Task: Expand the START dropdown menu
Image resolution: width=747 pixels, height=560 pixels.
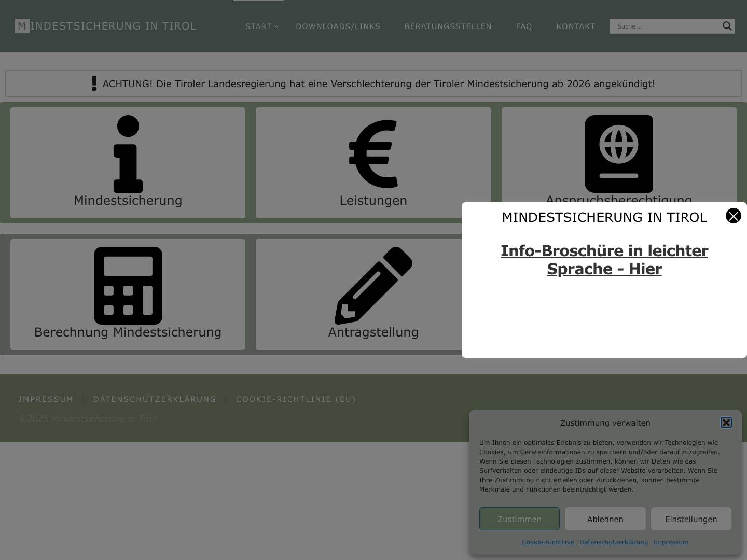Action: click(x=258, y=26)
